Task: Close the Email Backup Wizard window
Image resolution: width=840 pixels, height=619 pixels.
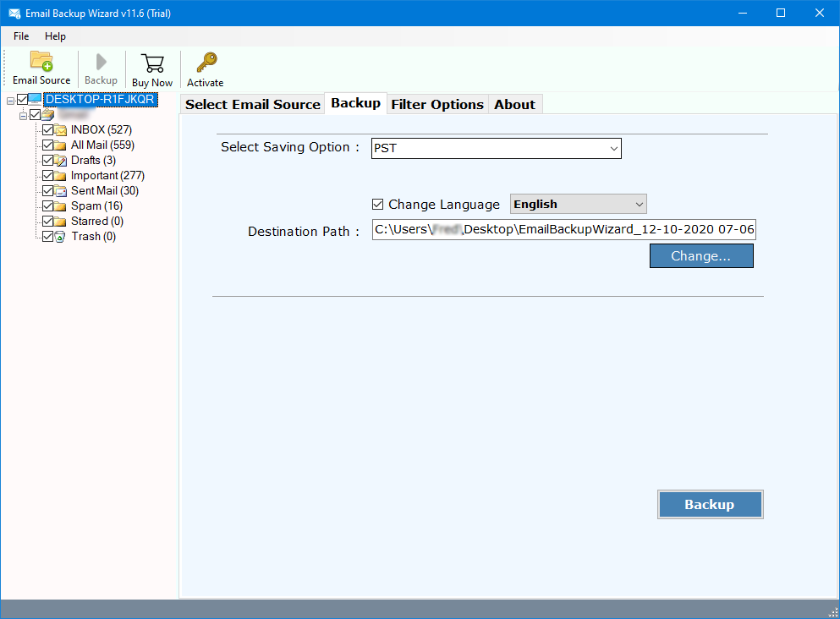Action: [x=820, y=13]
